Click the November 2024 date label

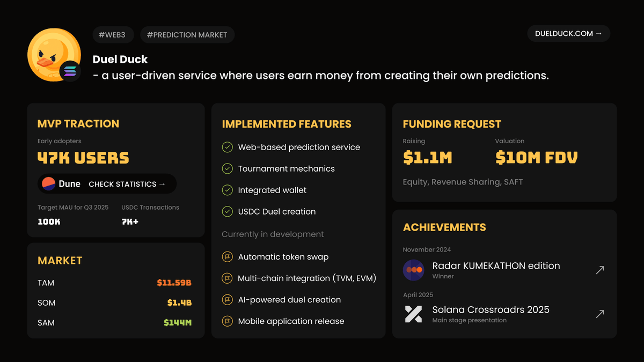pos(427,249)
